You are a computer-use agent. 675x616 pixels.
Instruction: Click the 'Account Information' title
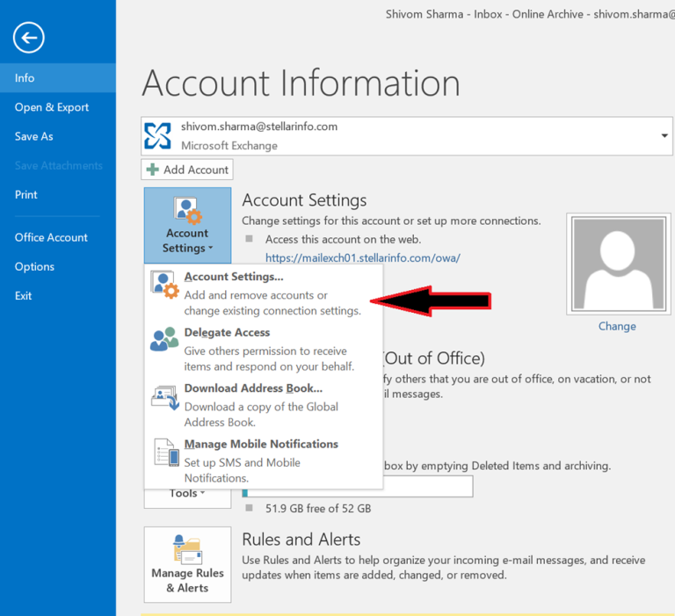click(x=301, y=83)
